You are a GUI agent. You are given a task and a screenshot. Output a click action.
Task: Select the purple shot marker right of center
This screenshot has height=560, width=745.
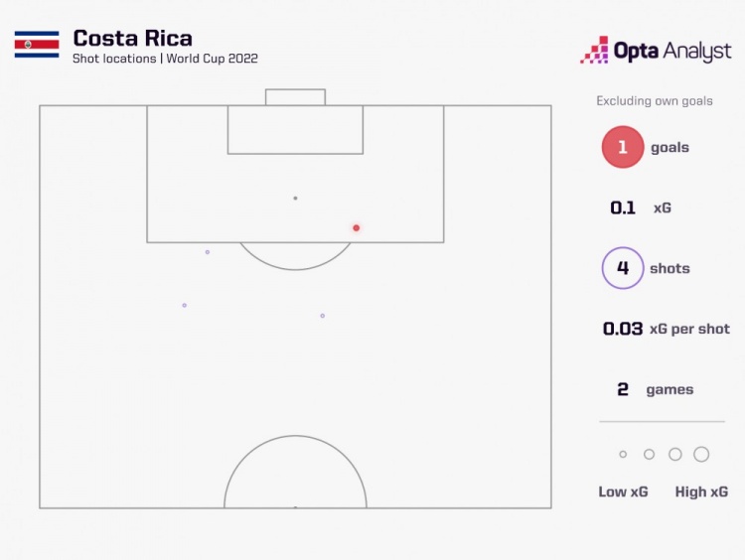tap(322, 316)
